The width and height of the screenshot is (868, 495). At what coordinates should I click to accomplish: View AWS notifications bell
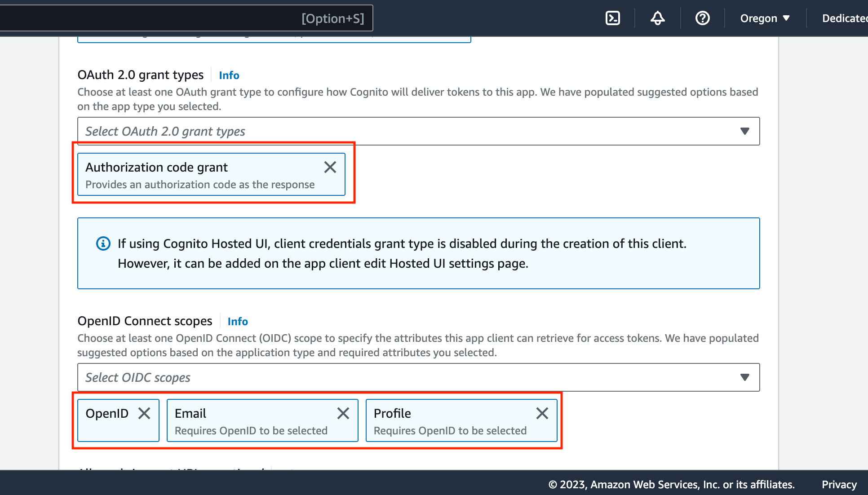click(x=657, y=18)
